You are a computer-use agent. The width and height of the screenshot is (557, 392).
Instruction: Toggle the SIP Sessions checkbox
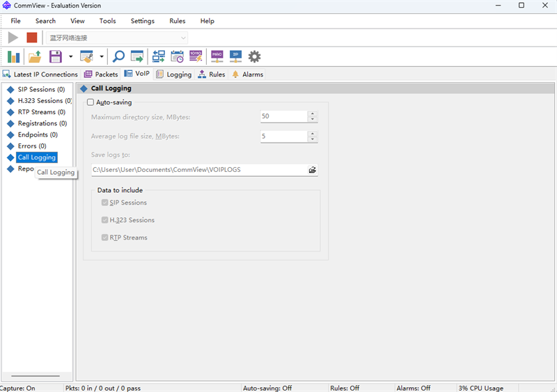pos(105,203)
